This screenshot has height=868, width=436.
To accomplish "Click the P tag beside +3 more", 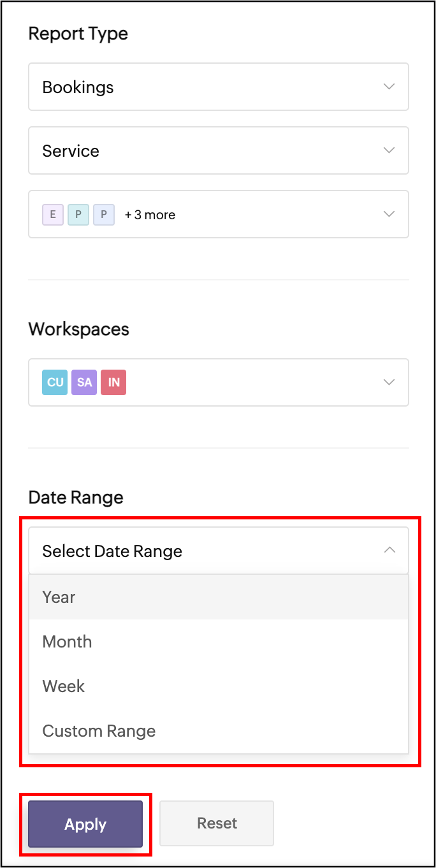I will [104, 215].
